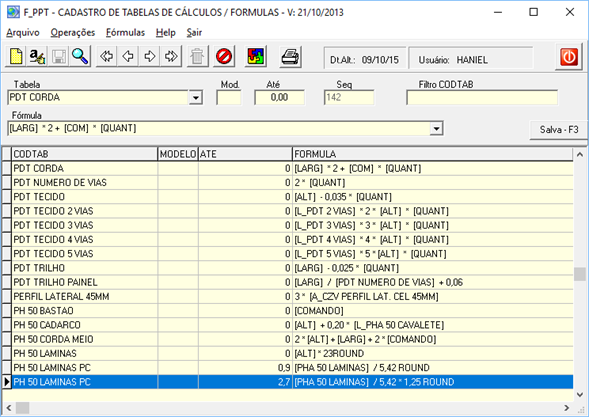
Task: Click the red power exit icon
Action: [569, 57]
